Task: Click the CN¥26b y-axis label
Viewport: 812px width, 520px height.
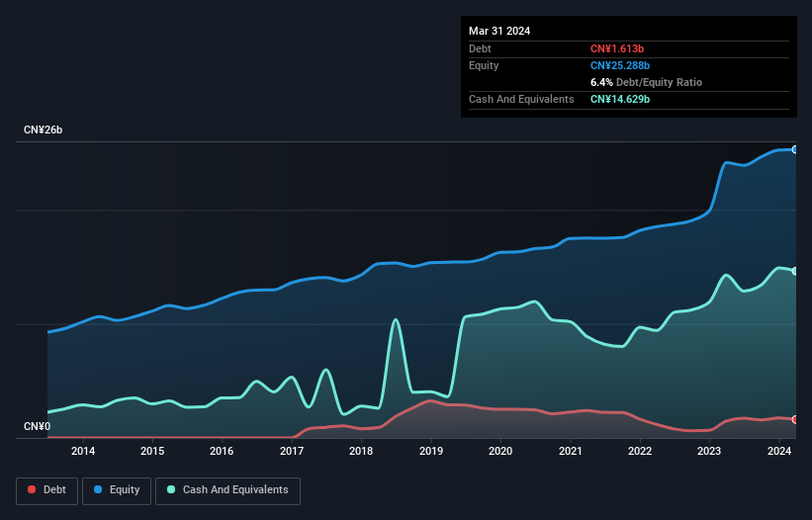Action: pos(43,130)
